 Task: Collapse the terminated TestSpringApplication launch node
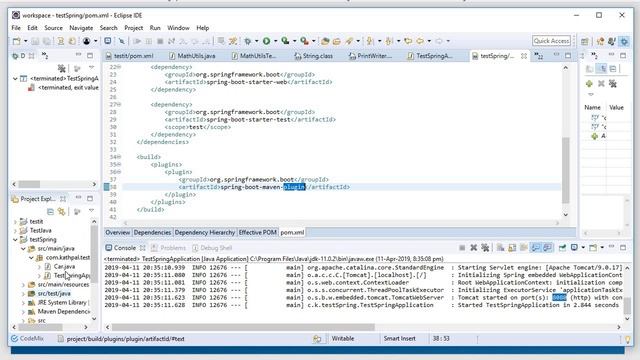[x=16, y=78]
